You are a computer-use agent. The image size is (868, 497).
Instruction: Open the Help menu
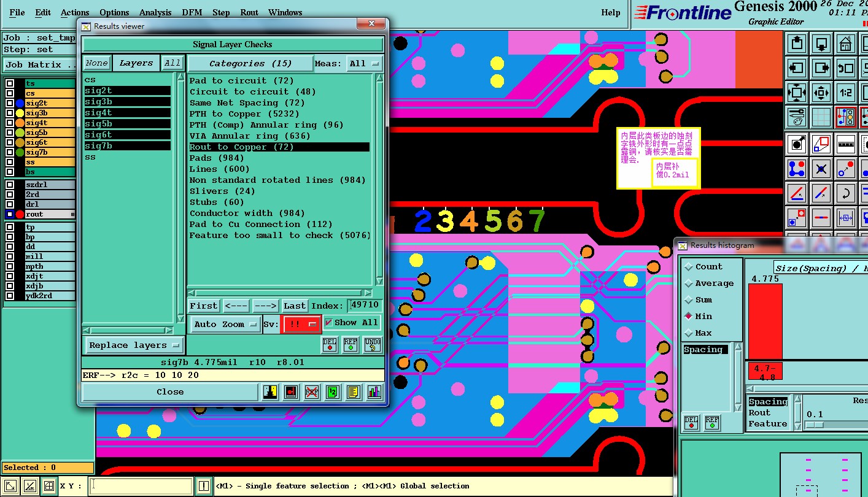point(610,12)
